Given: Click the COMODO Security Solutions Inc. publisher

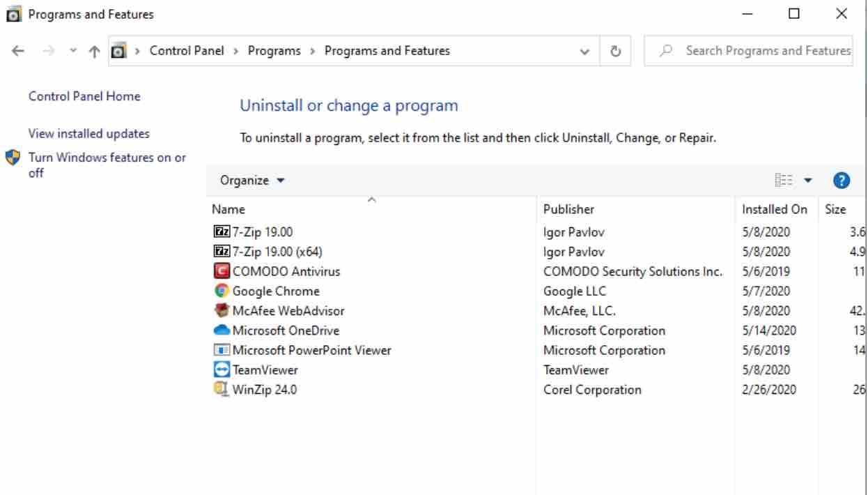Looking at the screenshot, I should (x=633, y=271).
